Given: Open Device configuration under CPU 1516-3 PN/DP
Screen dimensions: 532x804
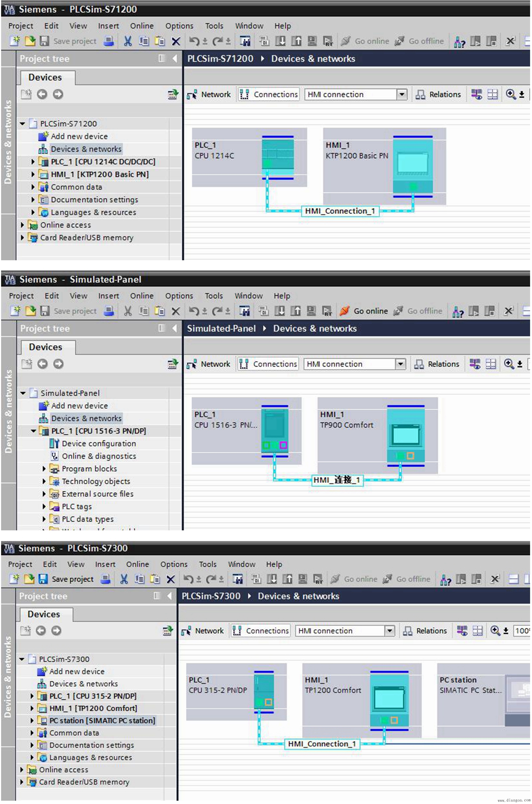Looking at the screenshot, I should coord(99,443).
